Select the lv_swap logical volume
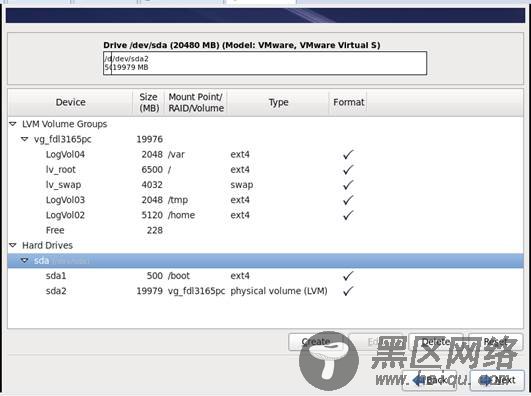Viewport: 531px width, 396px height. tap(266, 185)
